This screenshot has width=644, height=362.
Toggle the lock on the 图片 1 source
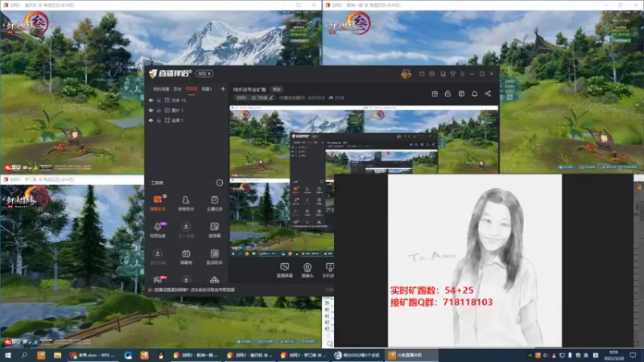tap(159, 110)
